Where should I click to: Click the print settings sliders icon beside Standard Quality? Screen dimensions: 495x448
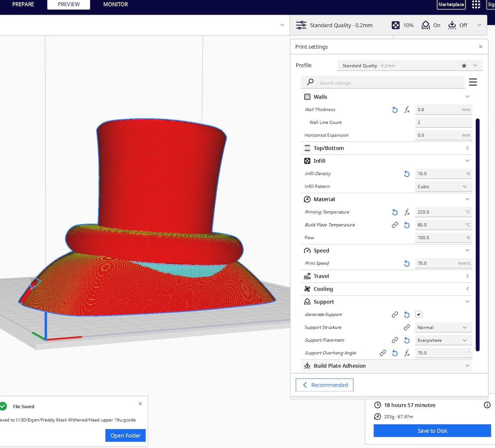(301, 25)
